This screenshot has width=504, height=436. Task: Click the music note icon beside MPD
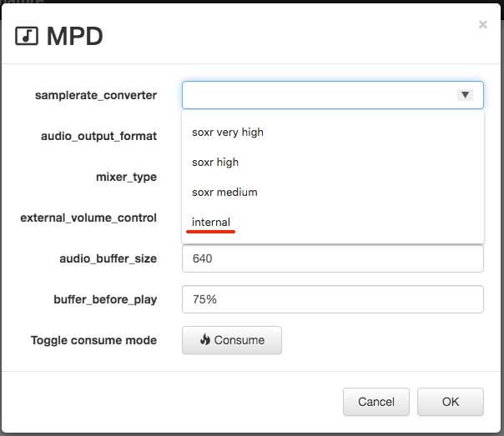(x=27, y=36)
